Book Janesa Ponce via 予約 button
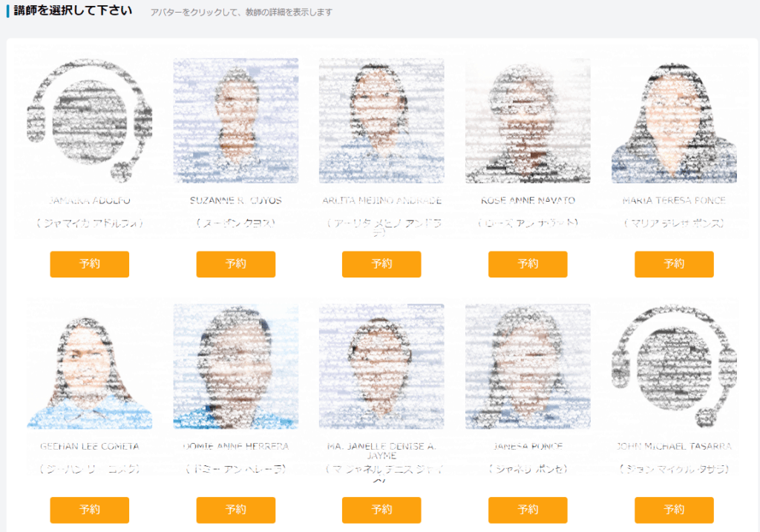The width and height of the screenshot is (760, 532). click(x=528, y=510)
